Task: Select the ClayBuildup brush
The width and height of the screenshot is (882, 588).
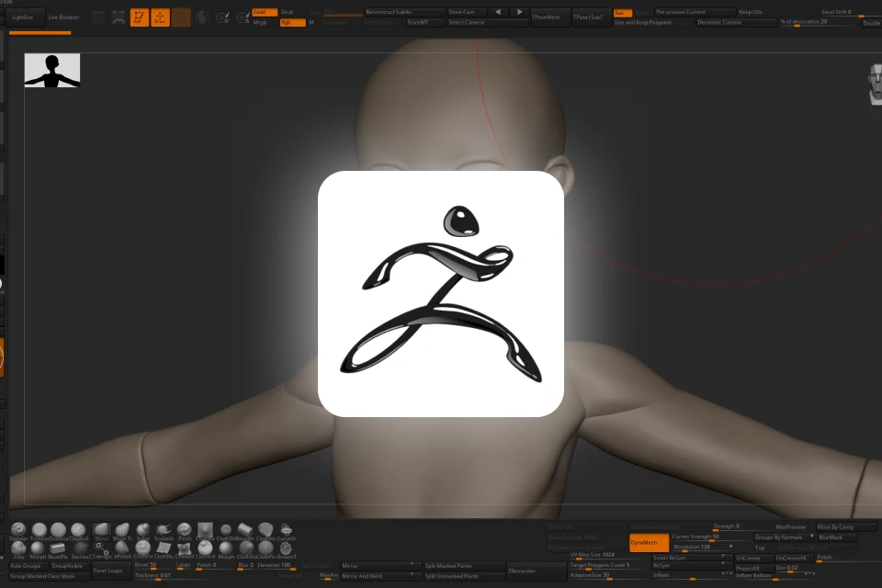Action: tap(78, 529)
